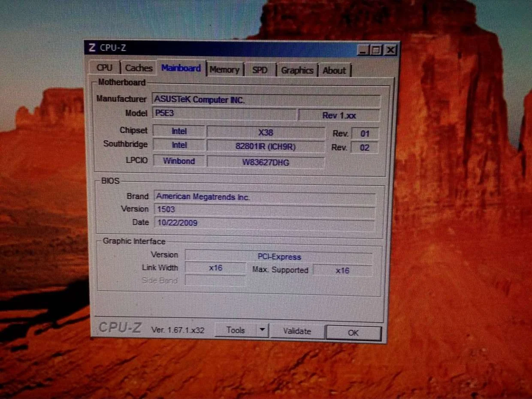Click the PCI-Express version field

click(279, 257)
